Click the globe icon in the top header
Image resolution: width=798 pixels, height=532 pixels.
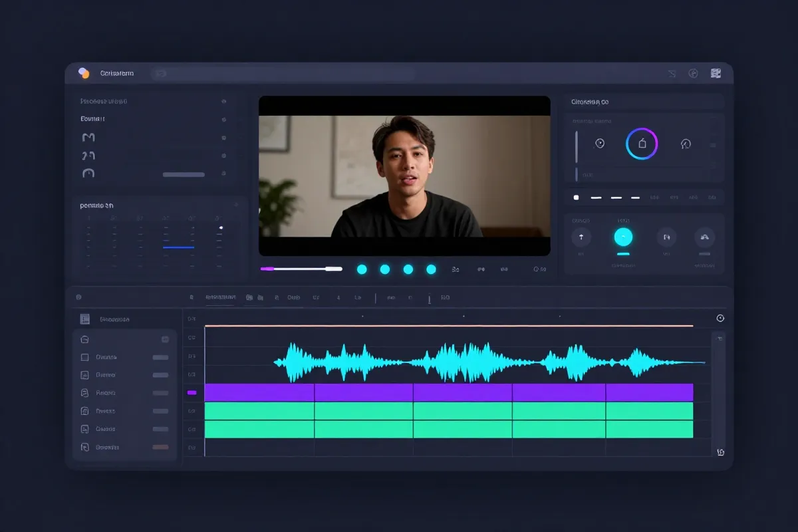pyautogui.click(x=693, y=74)
